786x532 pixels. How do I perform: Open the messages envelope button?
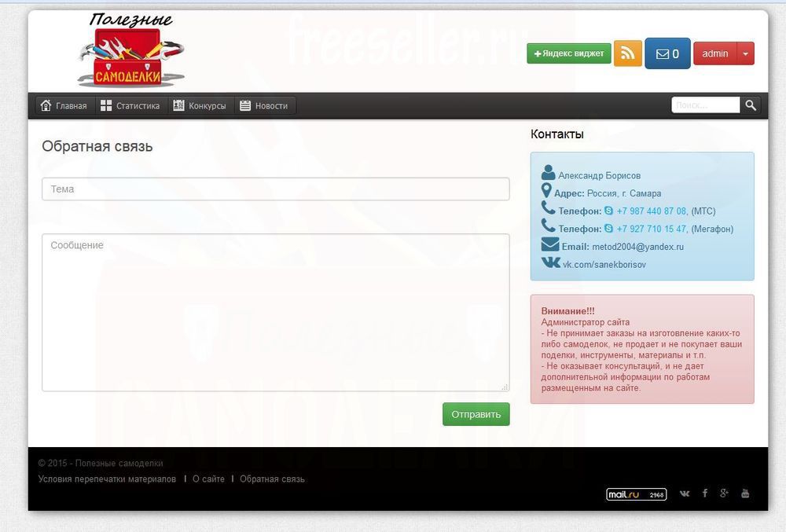point(667,53)
